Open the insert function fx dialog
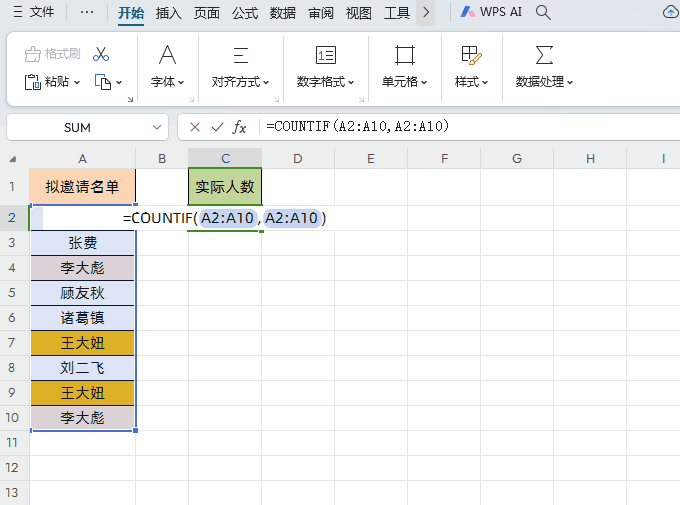The height and width of the screenshot is (505, 680). (240, 127)
